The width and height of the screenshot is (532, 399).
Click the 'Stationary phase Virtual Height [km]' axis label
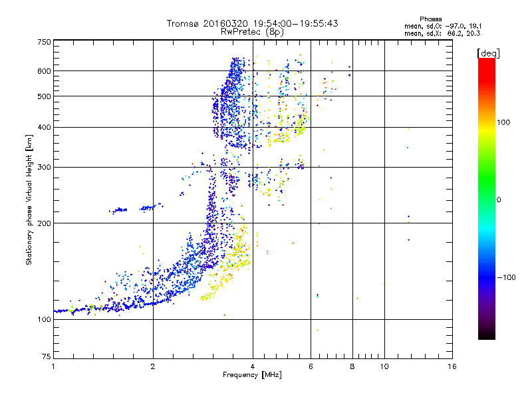(29, 199)
